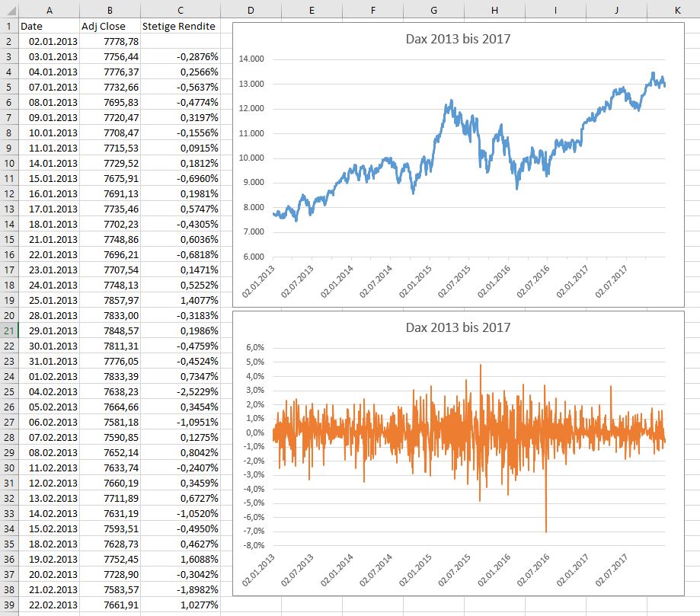Click 02.01.2015 date label in top chart
The image size is (700, 616).
pos(415,282)
